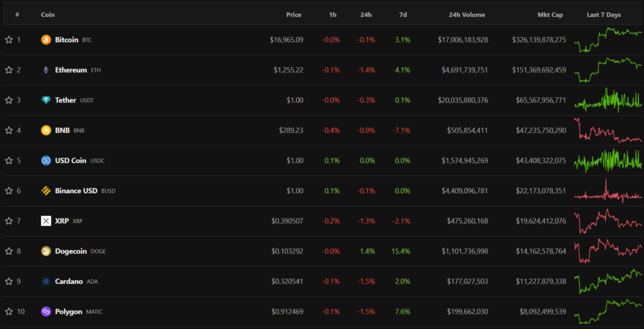Sort by the 7d change header

pyautogui.click(x=403, y=15)
